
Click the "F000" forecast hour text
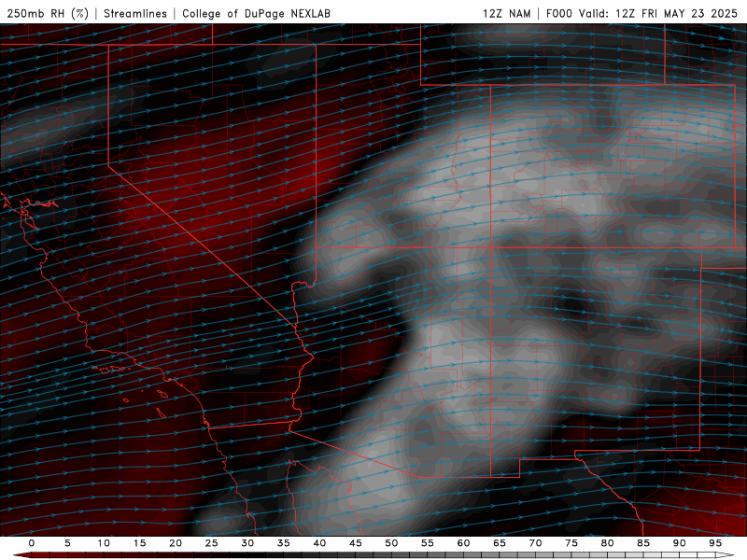558,13
